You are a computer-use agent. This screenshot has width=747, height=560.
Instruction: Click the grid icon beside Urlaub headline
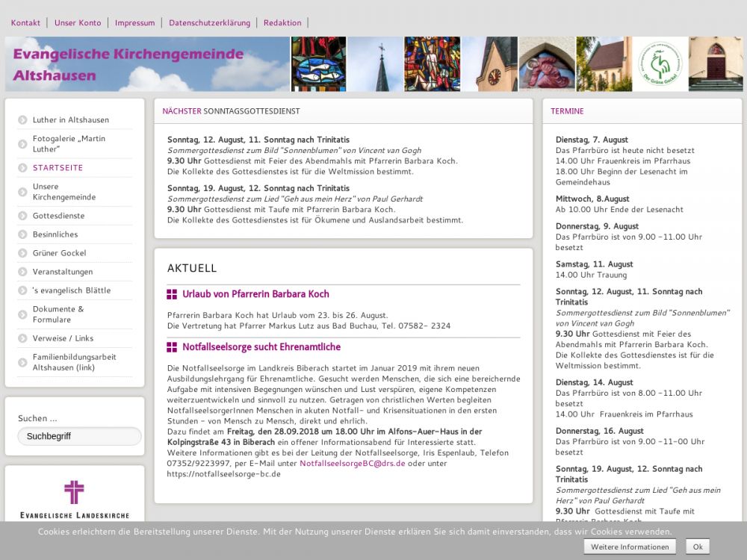tap(172, 294)
